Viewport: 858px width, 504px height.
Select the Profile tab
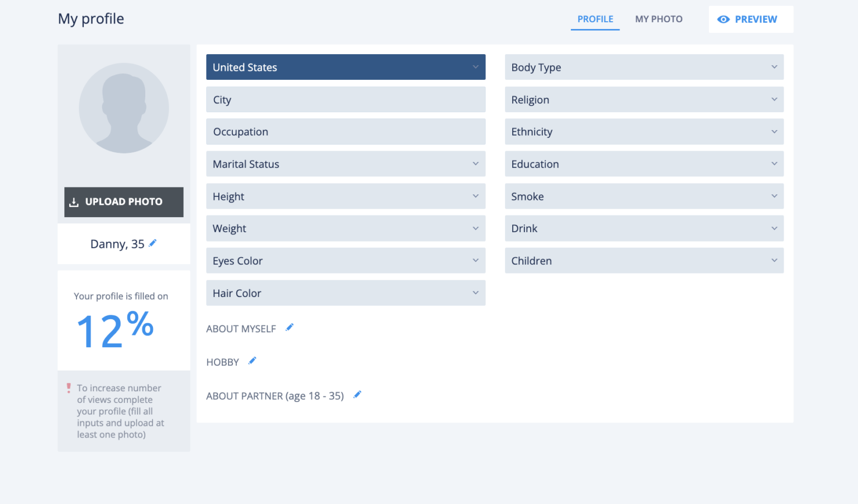point(595,19)
